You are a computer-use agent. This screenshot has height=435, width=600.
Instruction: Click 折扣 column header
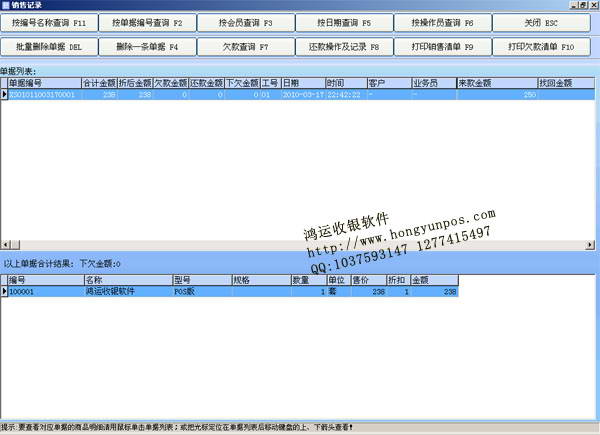398,280
